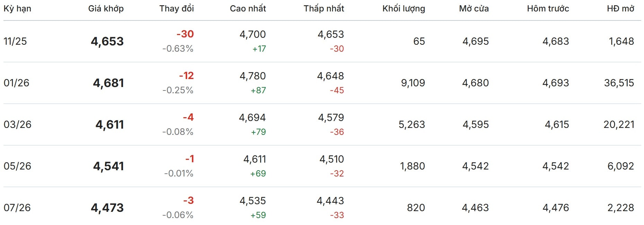This screenshot has height=225, width=644.
Task: Click the Hôm trước column header
Action: pos(548,9)
